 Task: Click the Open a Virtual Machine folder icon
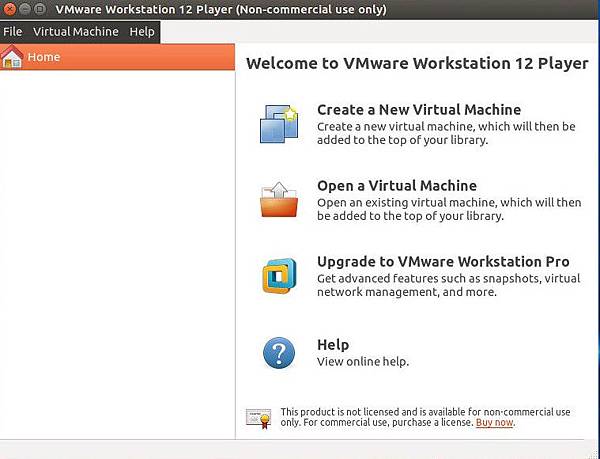(x=279, y=199)
